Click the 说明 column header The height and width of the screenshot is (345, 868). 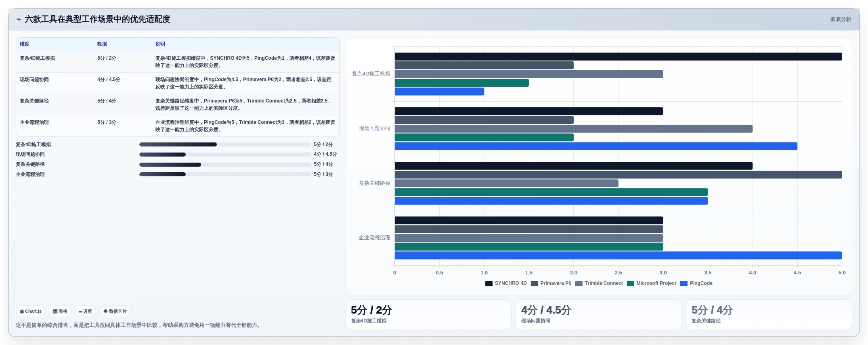[x=160, y=44]
